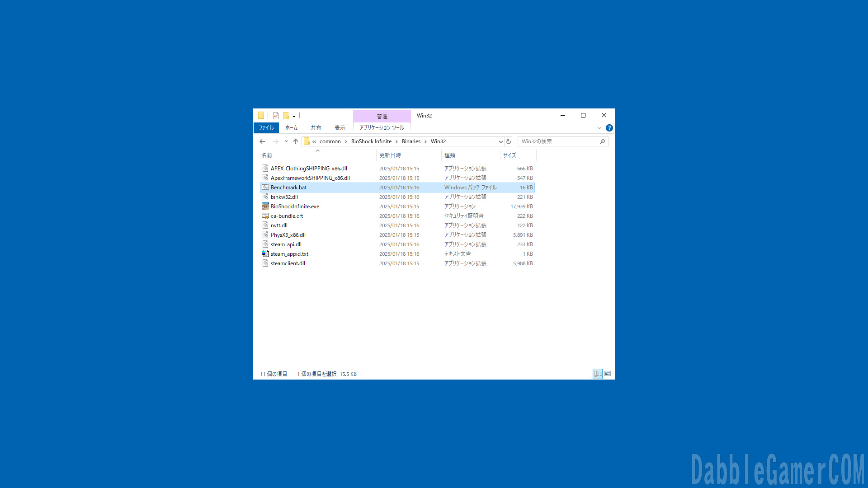Click the セキュリティ証明書 type cell
Image resolution: width=868 pixels, height=488 pixels.
coord(464,216)
